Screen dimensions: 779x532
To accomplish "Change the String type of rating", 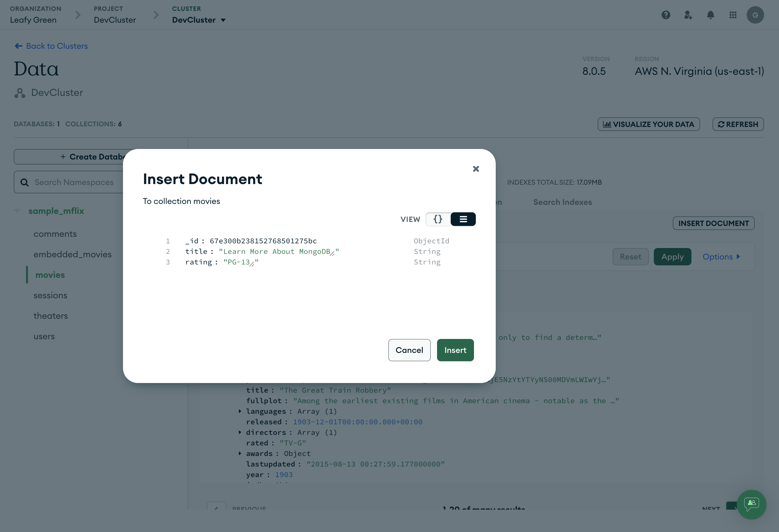I will pos(427,262).
